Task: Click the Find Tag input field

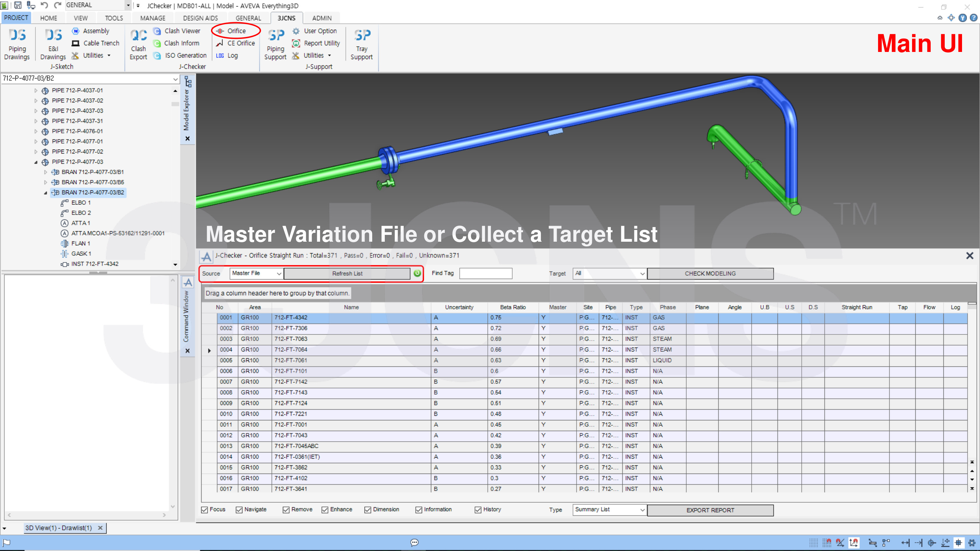Action: [485, 273]
